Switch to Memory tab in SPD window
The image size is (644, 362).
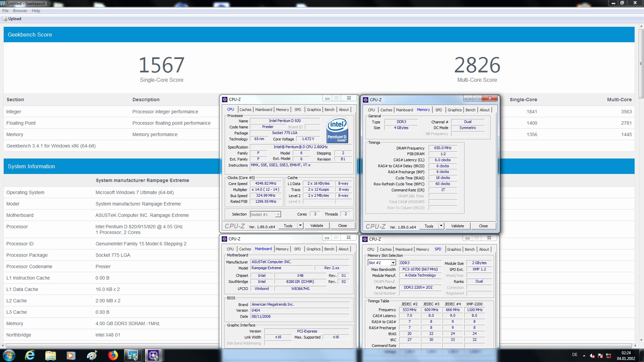tap(423, 249)
